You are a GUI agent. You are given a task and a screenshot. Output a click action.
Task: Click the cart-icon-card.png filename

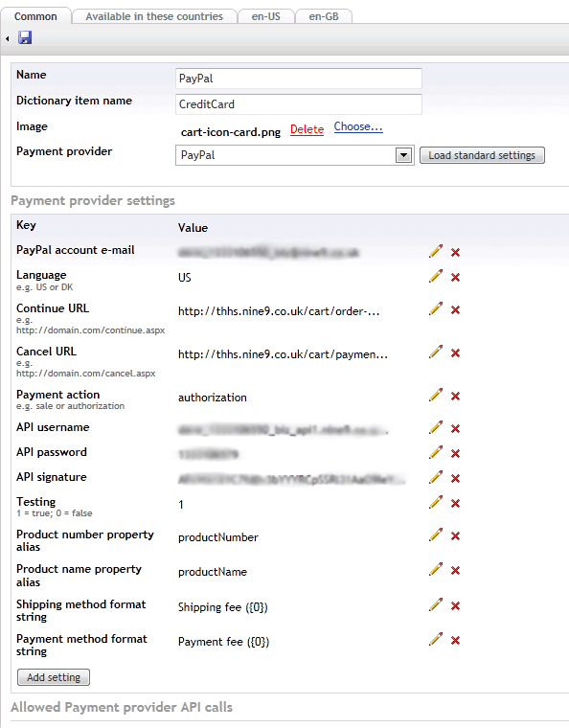pos(231,132)
